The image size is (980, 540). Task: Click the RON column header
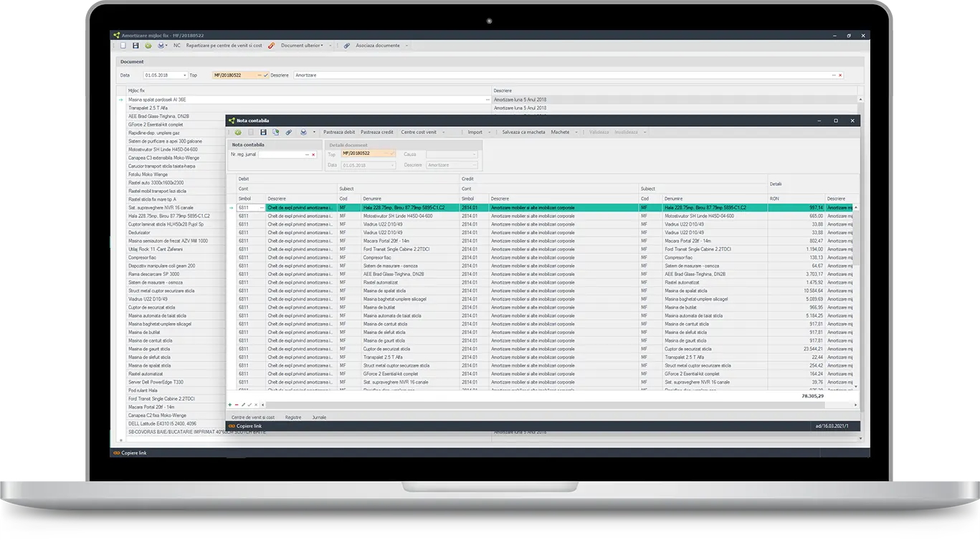796,199
